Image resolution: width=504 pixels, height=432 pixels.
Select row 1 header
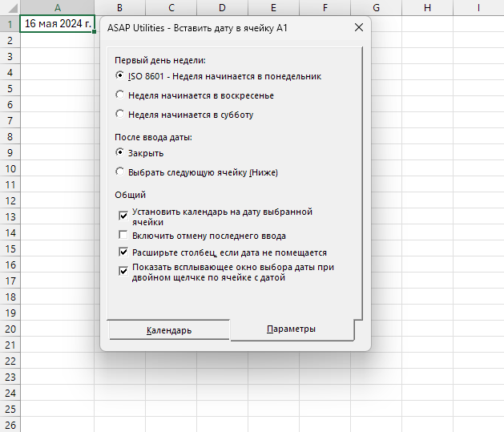10,24
